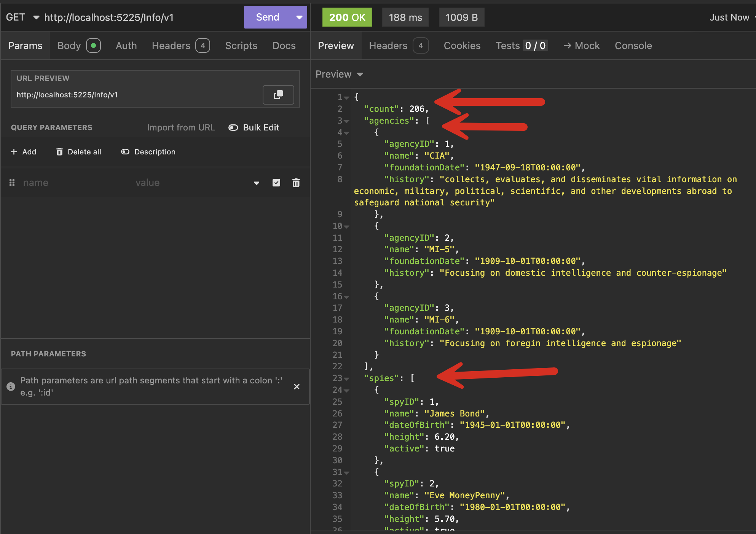Uncheck the parameter row enable checkbox
This screenshot has height=534, width=756.
coord(276,183)
